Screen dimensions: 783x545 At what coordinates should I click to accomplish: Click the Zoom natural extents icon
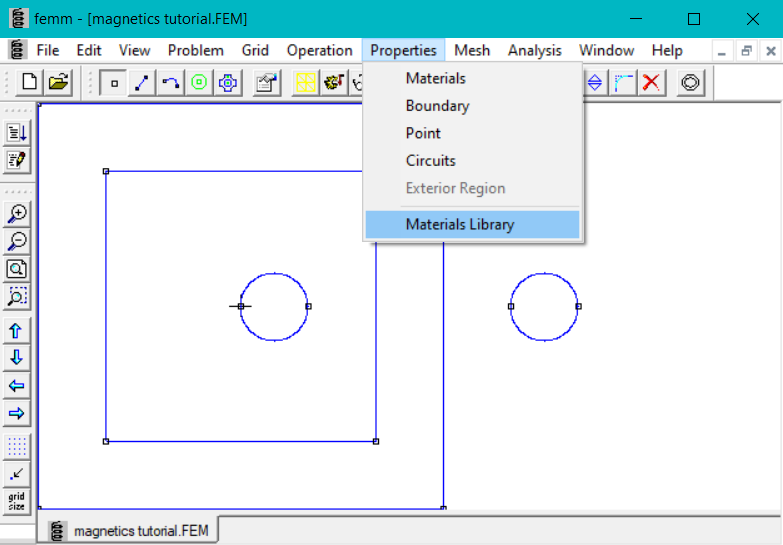coord(17,269)
